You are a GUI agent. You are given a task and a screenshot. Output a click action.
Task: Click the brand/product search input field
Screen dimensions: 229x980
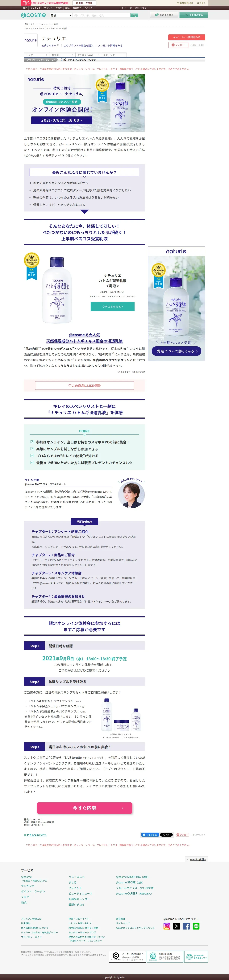tap(101, 15)
